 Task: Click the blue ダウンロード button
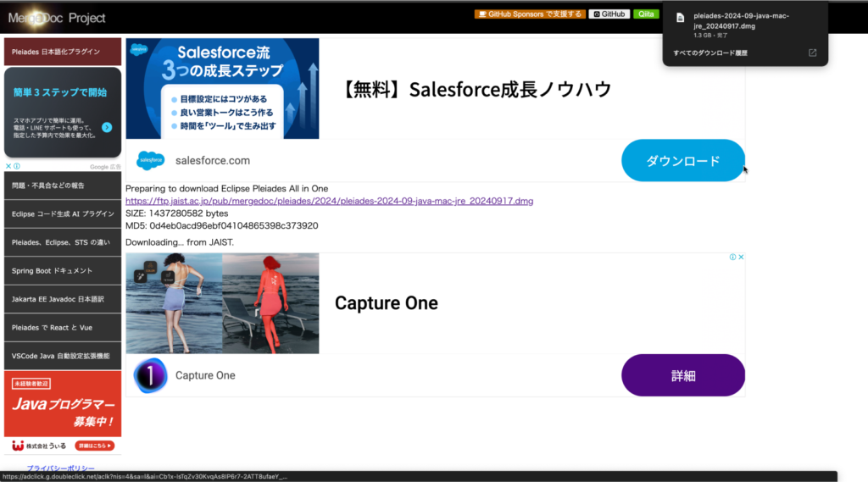pos(682,161)
